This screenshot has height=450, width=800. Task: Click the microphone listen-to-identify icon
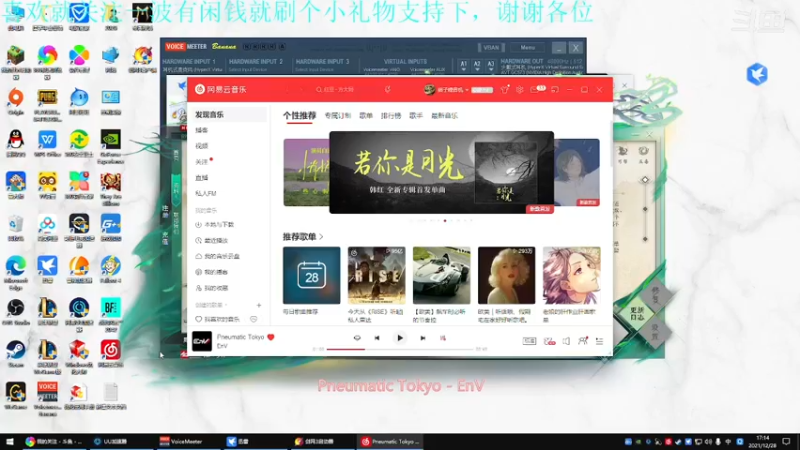click(387, 89)
